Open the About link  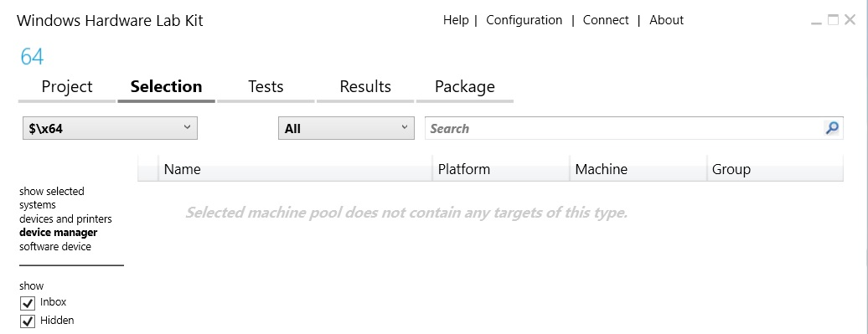[667, 20]
